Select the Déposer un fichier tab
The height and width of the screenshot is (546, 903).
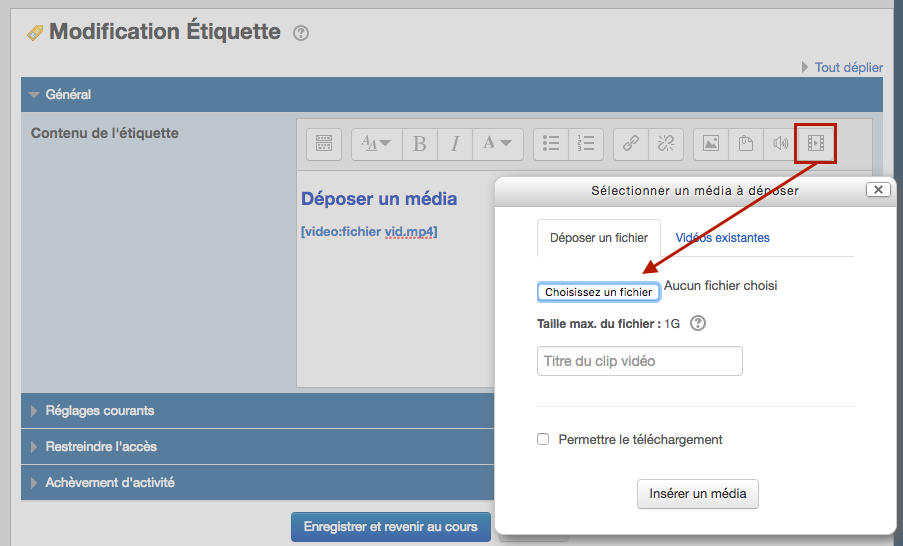pos(598,238)
